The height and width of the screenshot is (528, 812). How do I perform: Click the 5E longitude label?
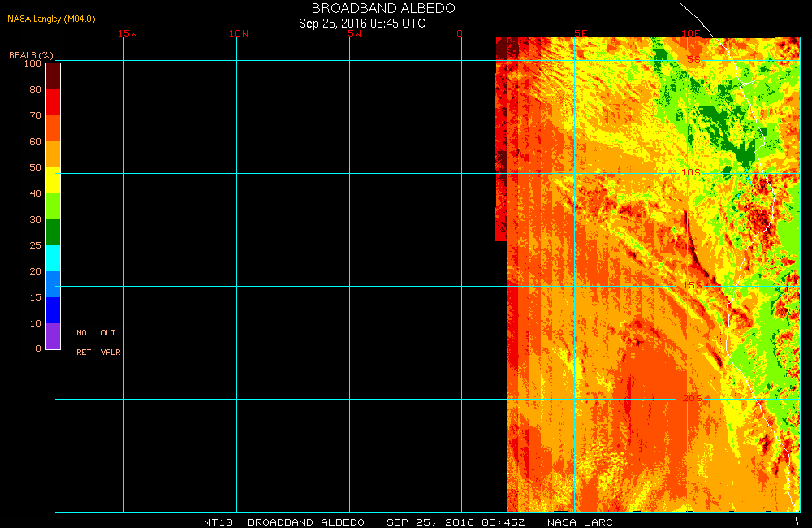click(581, 33)
